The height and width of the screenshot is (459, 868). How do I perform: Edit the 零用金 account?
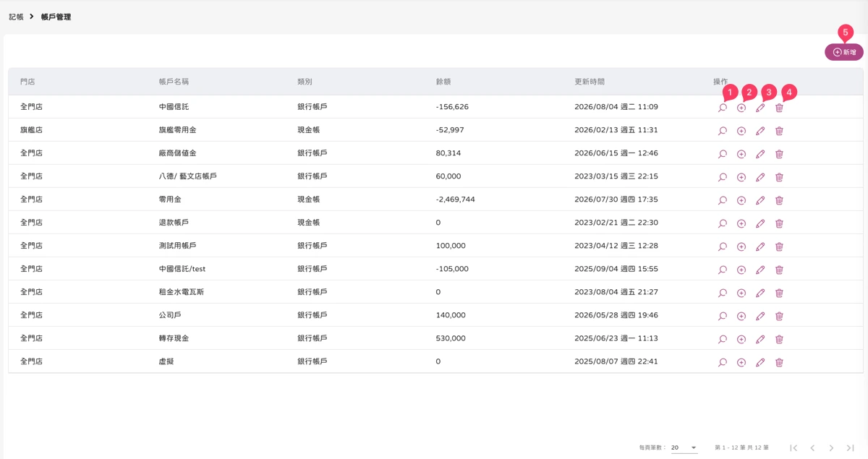(760, 200)
